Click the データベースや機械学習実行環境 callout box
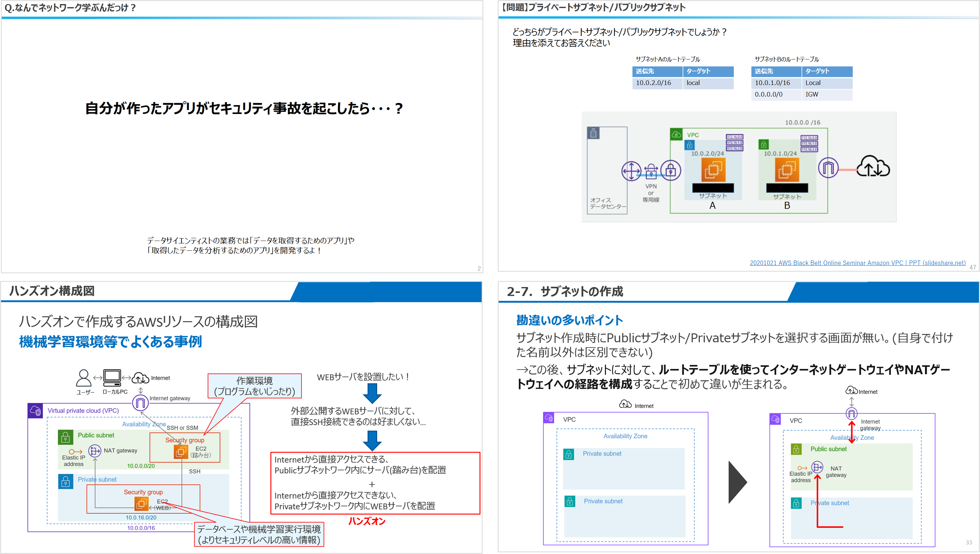The image size is (980, 554). point(259,534)
